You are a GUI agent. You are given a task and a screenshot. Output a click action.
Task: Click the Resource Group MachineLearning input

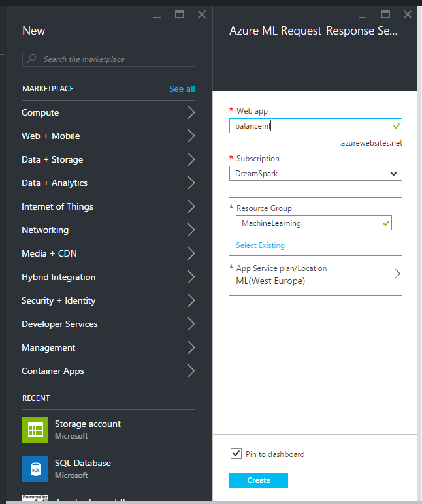(314, 223)
